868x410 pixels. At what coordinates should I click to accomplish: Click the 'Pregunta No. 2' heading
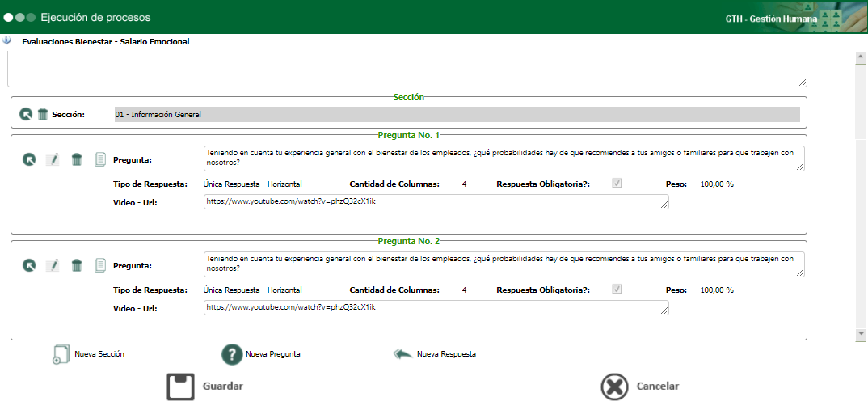pyautogui.click(x=408, y=241)
